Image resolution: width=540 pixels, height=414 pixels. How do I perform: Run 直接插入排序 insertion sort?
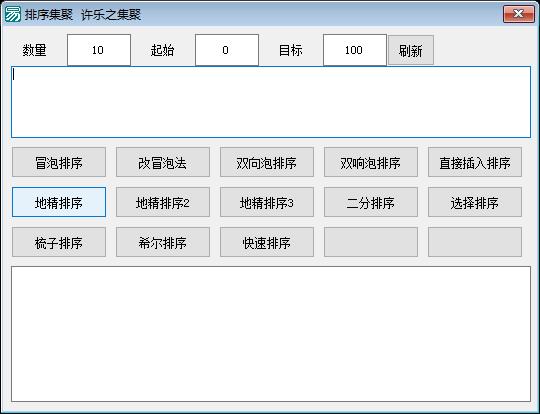click(475, 162)
